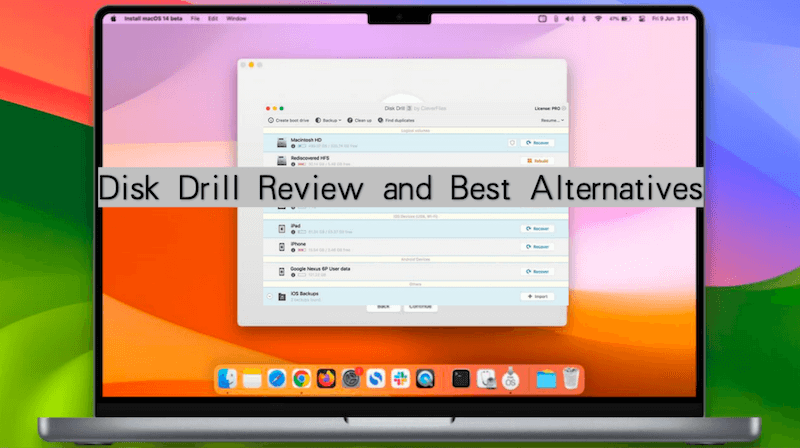
Task: Select the Macintosh HD drive icon
Action: pos(282,143)
